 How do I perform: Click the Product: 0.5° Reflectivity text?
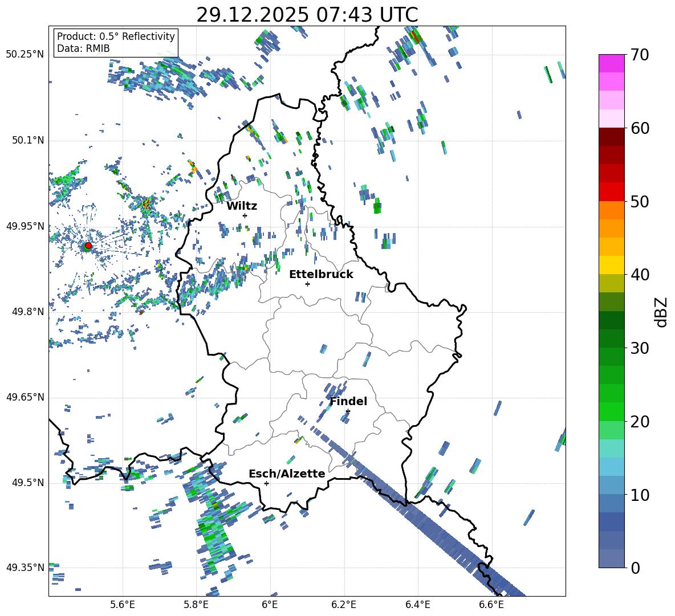[116, 36]
